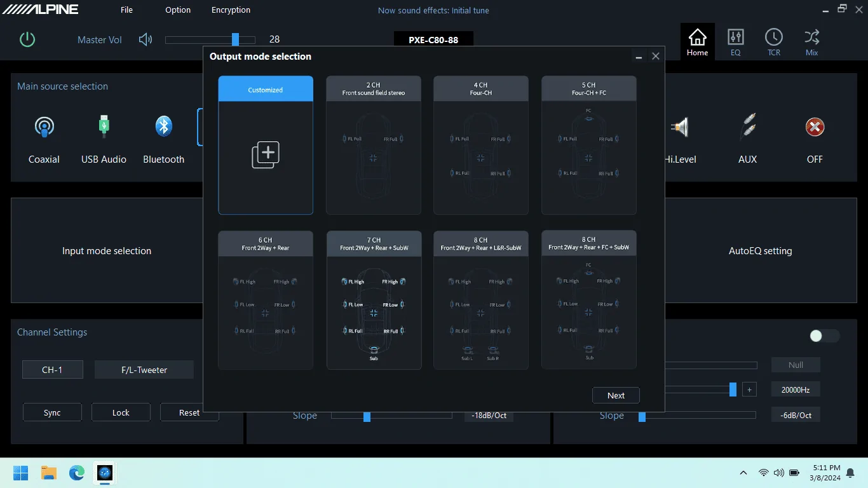Select the Hi.Level speaker source icon
The image size is (868, 488).
(x=679, y=127)
